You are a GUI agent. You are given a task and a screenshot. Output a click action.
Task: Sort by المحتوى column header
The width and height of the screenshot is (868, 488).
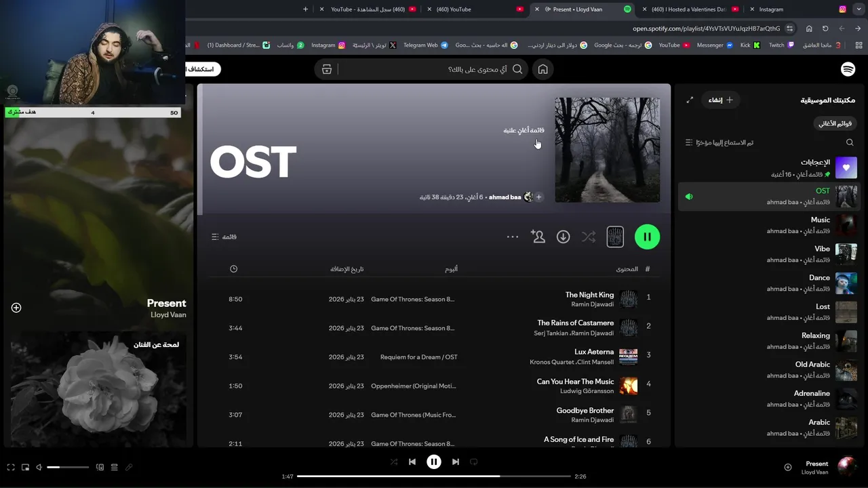[x=627, y=269]
